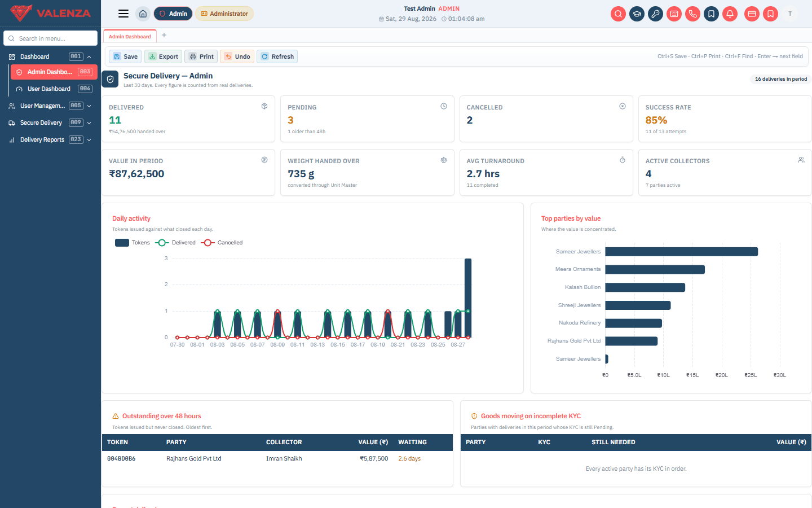Toggle the hamburger menu icon

tap(123, 14)
